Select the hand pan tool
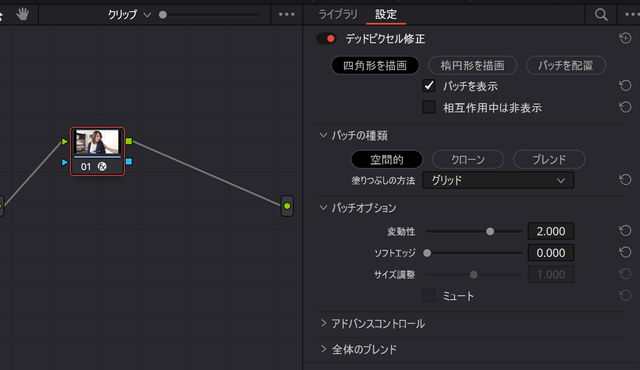 22,15
